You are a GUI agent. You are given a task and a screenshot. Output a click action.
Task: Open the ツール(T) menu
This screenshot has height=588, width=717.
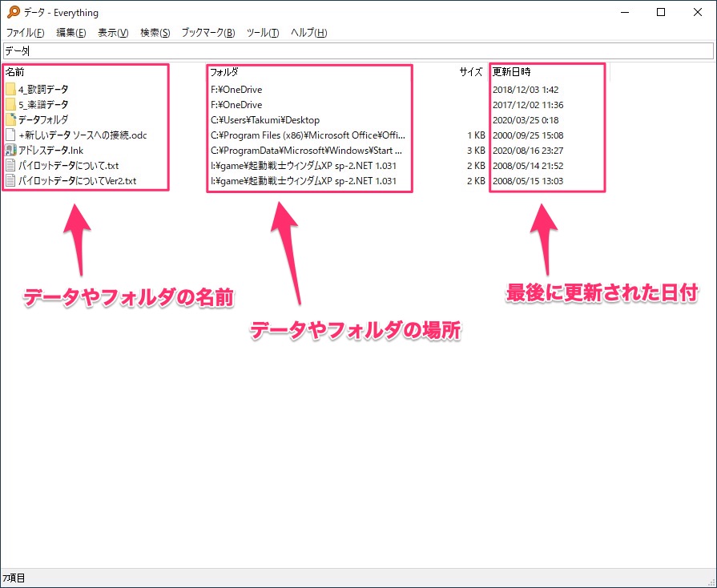(x=263, y=33)
